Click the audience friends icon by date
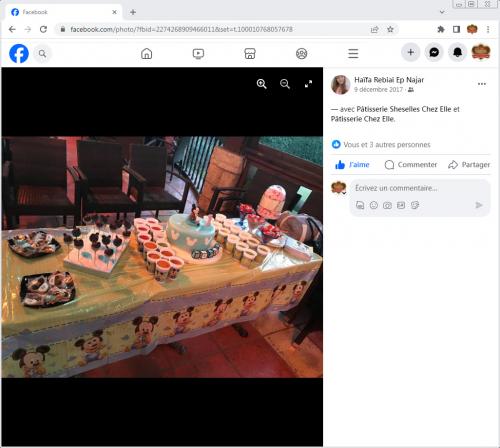The image size is (500, 448). [x=411, y=90]
